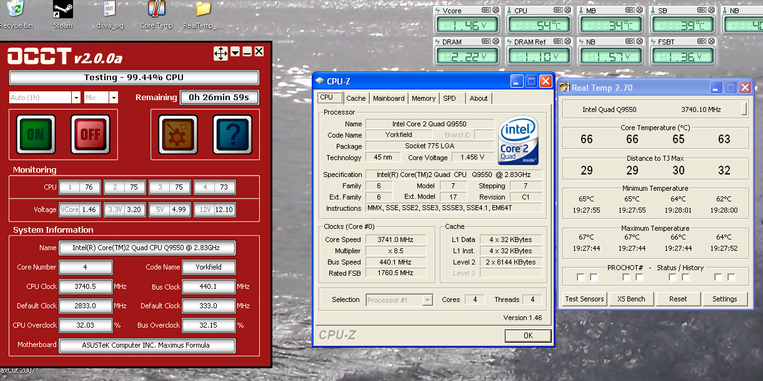Viewport: 763px width, 381px height.
Task: Open the DRAM voltage widget settings icon
Action: [487, 42]
